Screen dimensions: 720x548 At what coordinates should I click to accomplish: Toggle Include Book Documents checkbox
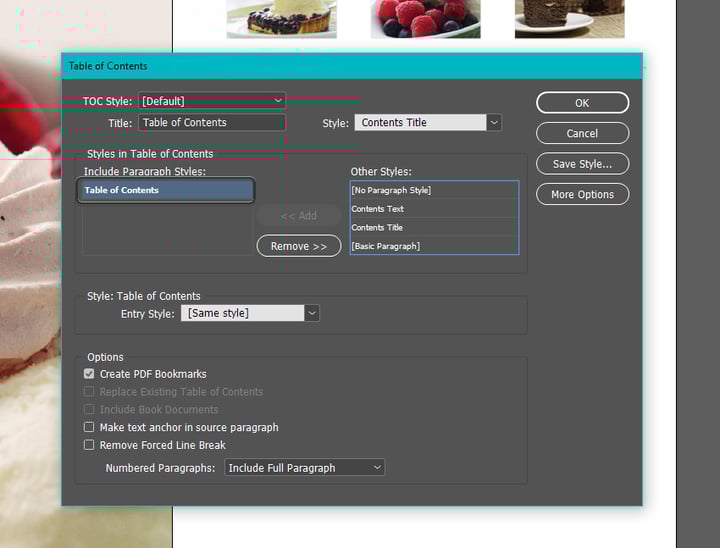point(89,409)
